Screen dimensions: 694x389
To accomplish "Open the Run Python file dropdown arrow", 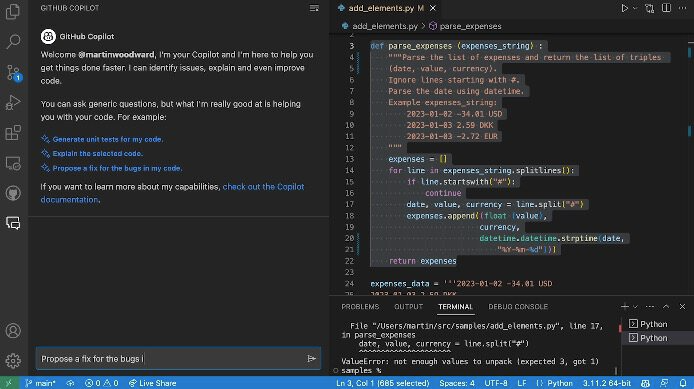I will click(x=635, y=8).
